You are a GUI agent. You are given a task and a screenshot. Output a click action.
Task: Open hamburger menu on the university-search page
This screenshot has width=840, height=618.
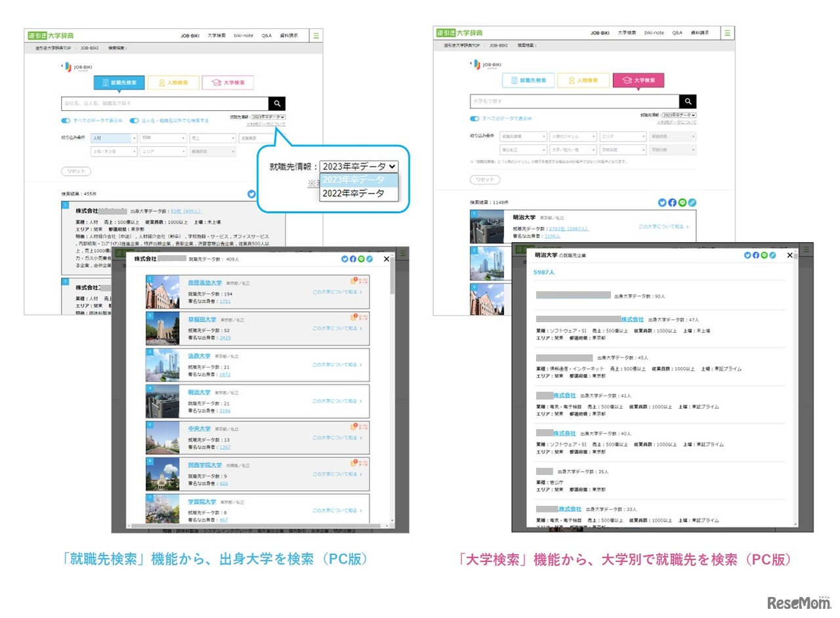727,33
